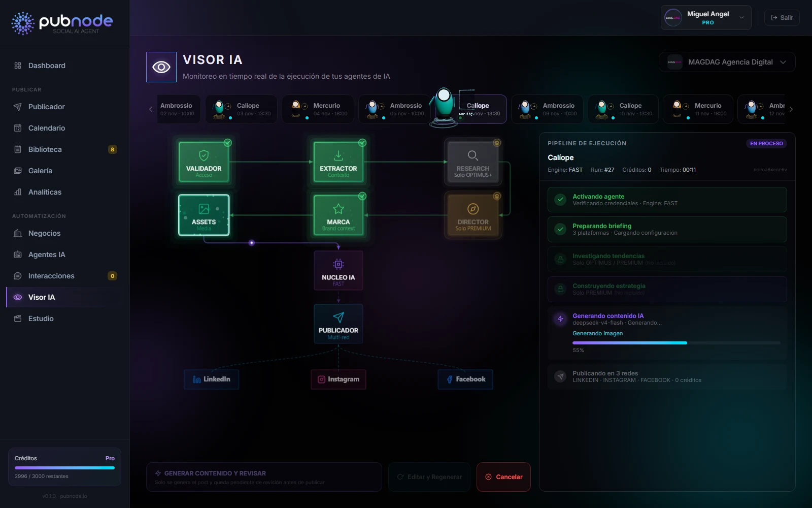Screen dimensions: 812x508
Task: Click the Facebook output node
Action: click(x=465, y=379)
